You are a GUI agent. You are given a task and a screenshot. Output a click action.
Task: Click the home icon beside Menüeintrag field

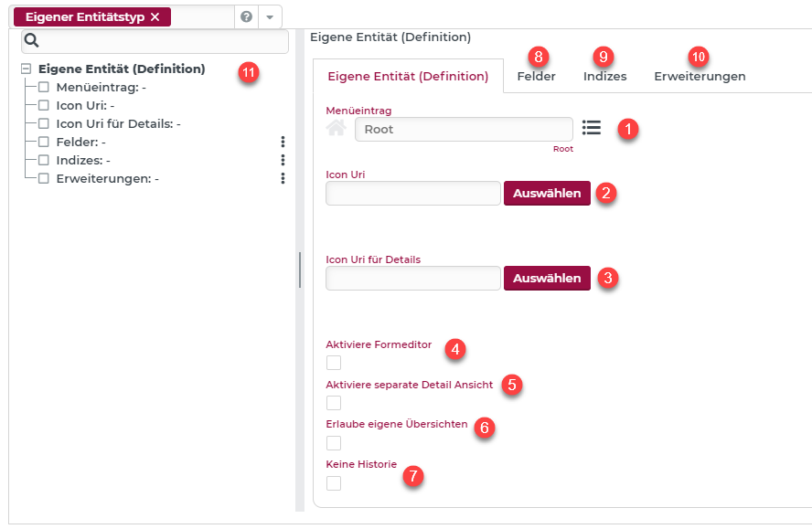(337, 129)
